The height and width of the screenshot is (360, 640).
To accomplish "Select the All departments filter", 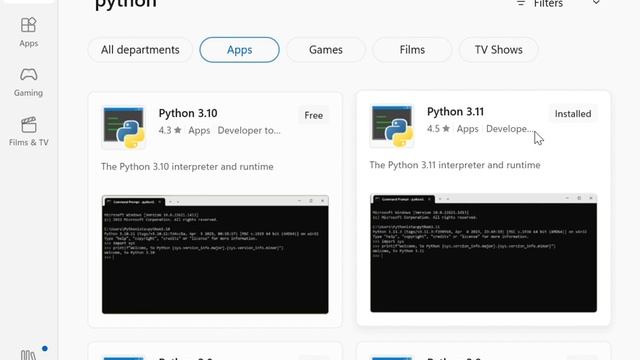I will tap(140, 50).
